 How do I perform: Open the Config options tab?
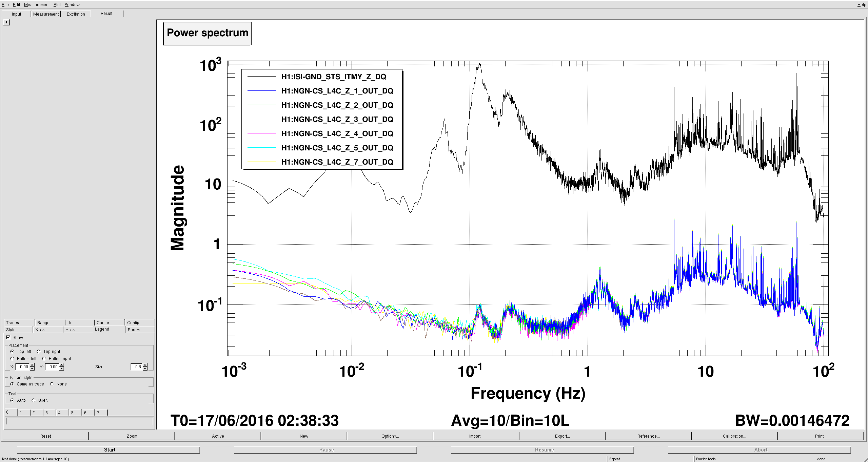(140, 323)
